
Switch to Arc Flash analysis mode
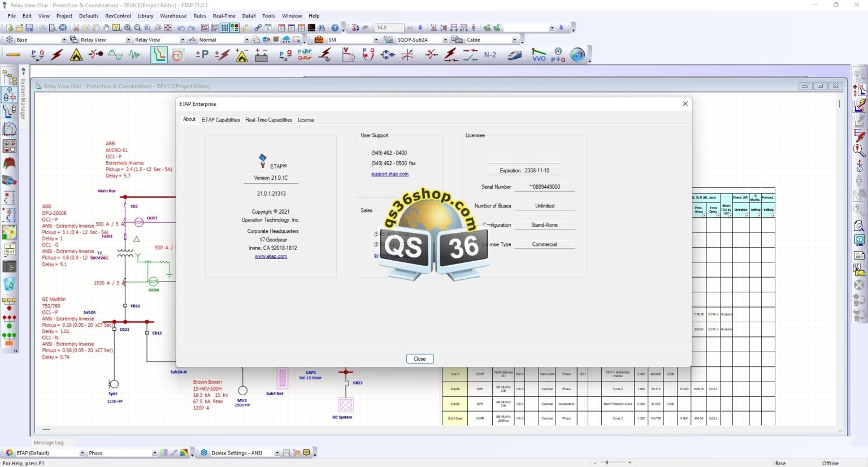coord(76,55)
